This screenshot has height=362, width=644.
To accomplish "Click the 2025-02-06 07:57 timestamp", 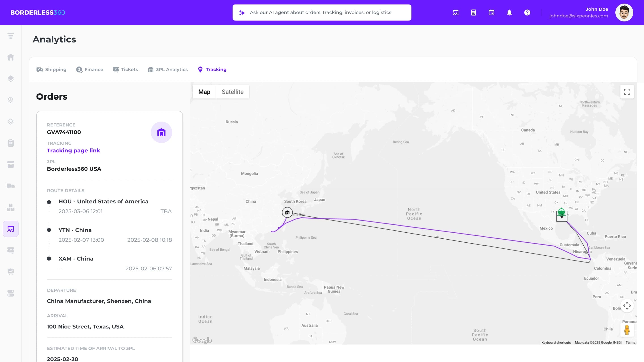I will pos(149,269).
